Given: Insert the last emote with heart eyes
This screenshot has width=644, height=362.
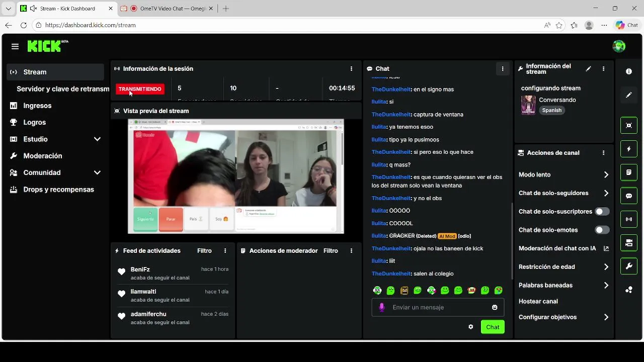Looking at the screenshot, I should (498, 290).
